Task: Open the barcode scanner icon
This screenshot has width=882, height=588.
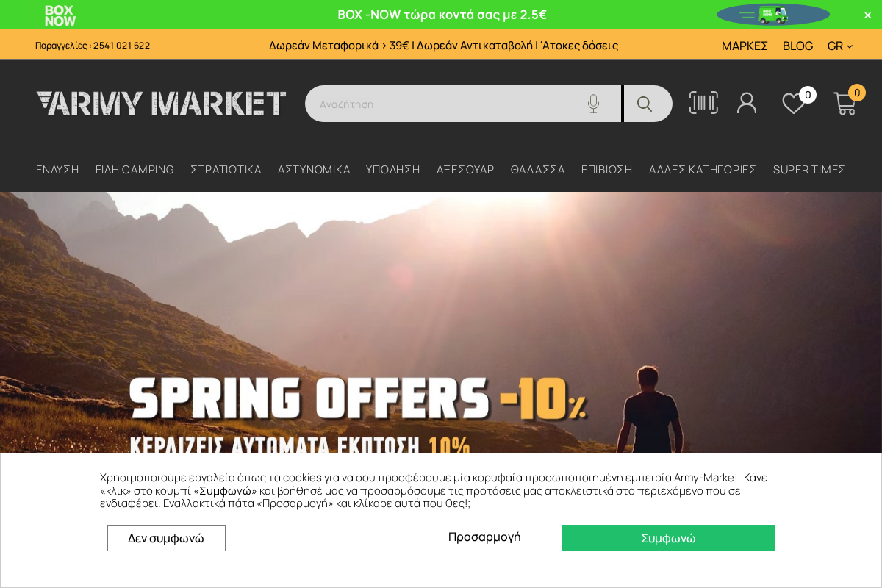Action: pyautogui.click(x=703, y=103)
